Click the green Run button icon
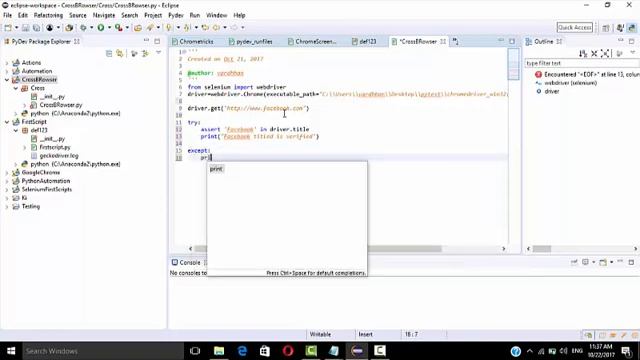 point(100,27)
